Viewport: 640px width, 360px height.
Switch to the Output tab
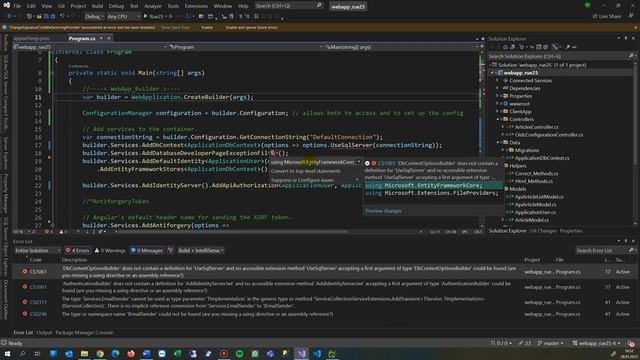[44, 333]
